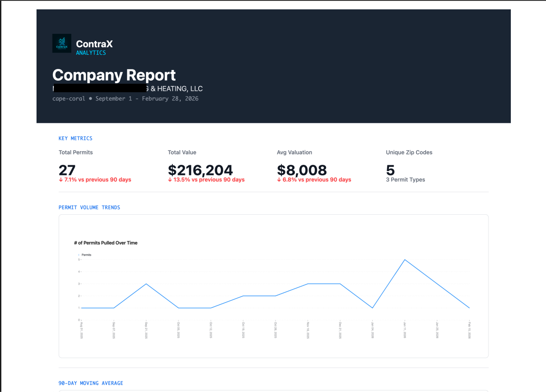
Task: Click the y-axis label 5
Action: point(79,260)
